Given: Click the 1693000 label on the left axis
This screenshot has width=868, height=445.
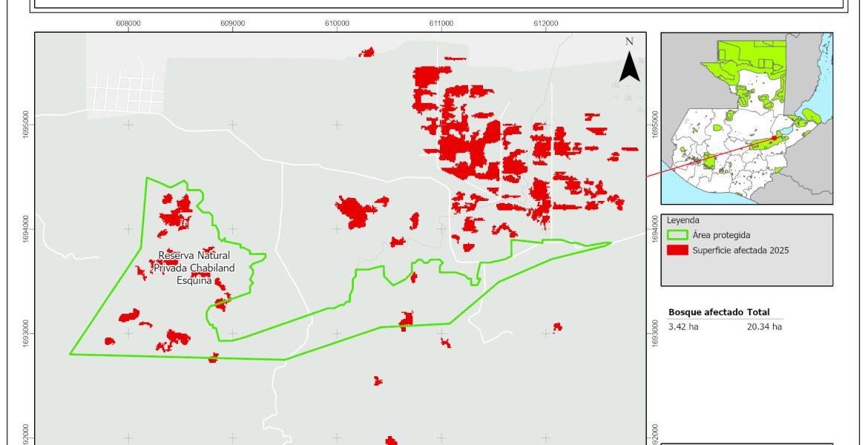Looking at the screenshot, I should pyautogui.click(x=27, y=334).
